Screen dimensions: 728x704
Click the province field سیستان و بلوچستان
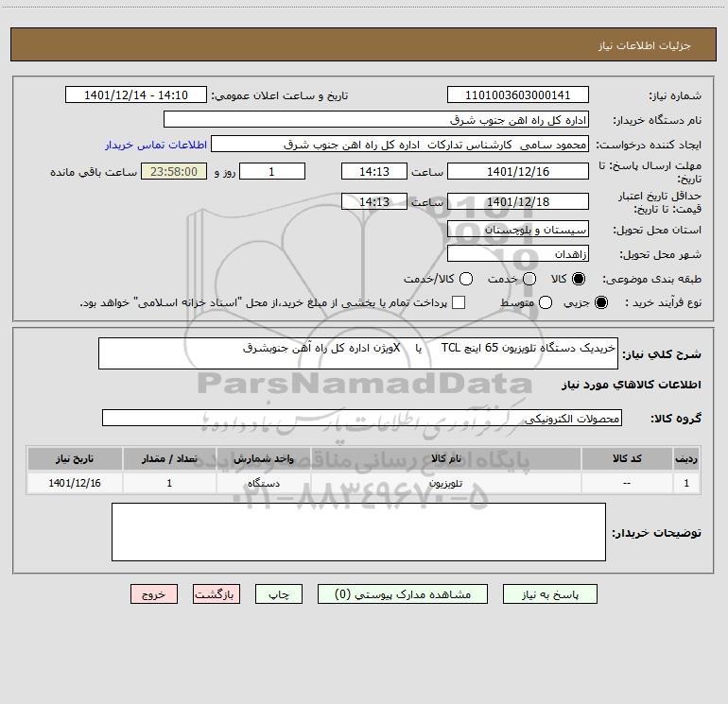tap(518, 230)
